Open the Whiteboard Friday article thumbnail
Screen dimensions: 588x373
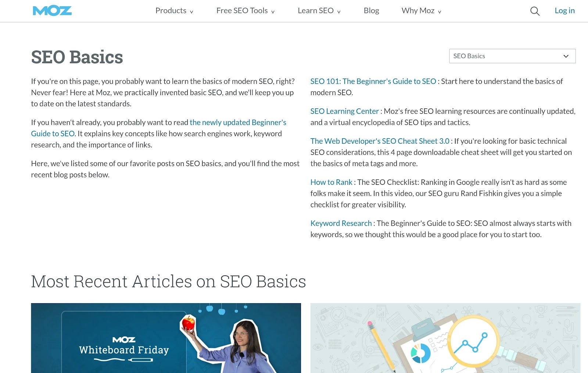coord(166,338)
